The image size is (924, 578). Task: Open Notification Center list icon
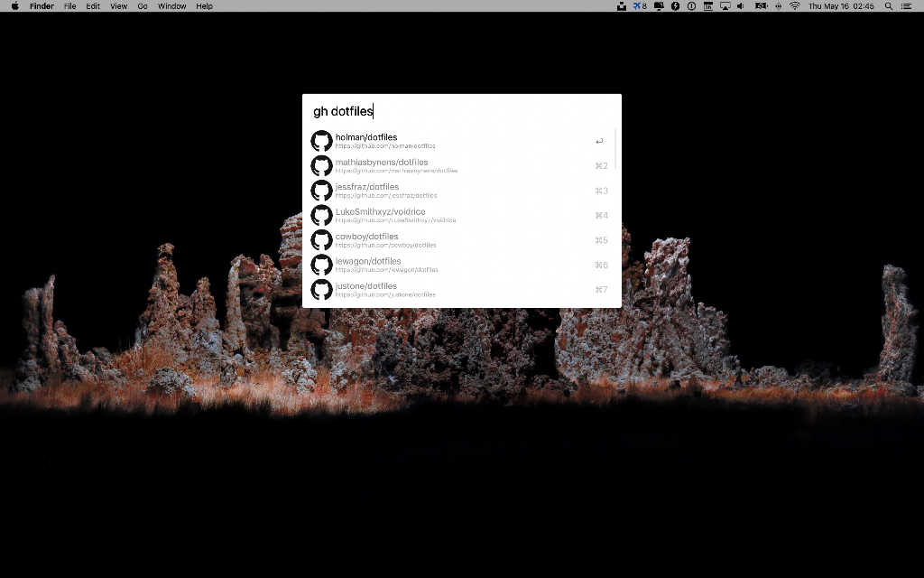pyautogui.click(x=906, y=6)
